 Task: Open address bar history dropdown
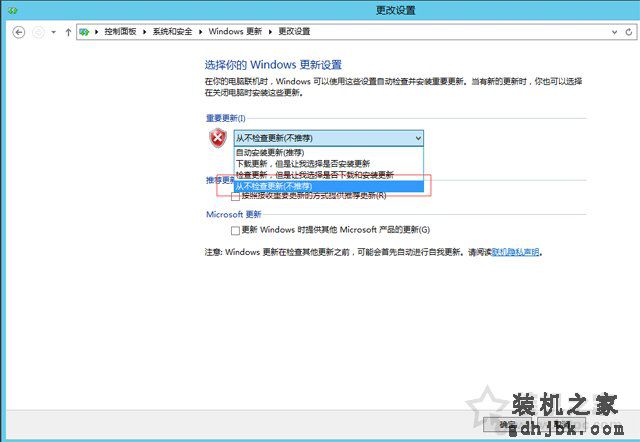(614, 32)
